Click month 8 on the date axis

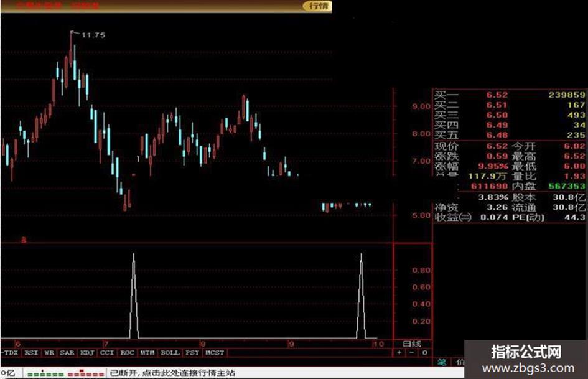click(203, 344)
